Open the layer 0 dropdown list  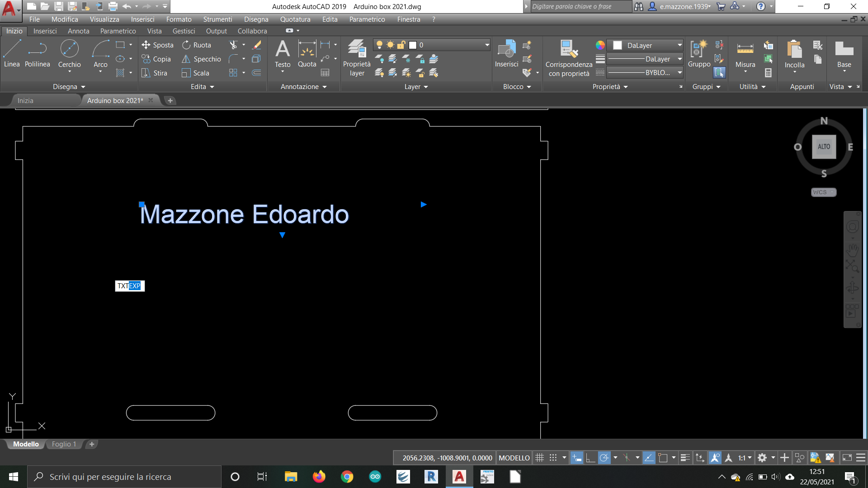click(487, 45)
